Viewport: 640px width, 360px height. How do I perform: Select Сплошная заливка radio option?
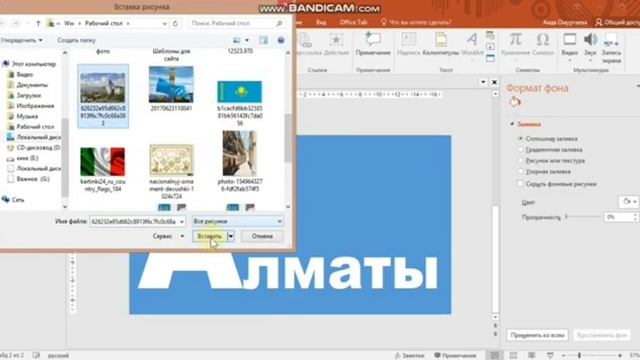click(x=520, y=139)
